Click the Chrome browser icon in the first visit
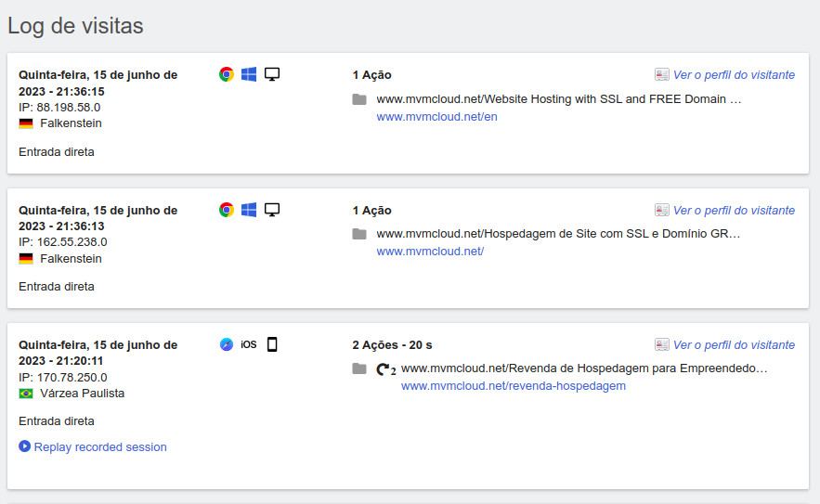The height and width of the screenshot is (504, 820). point(227,74)
